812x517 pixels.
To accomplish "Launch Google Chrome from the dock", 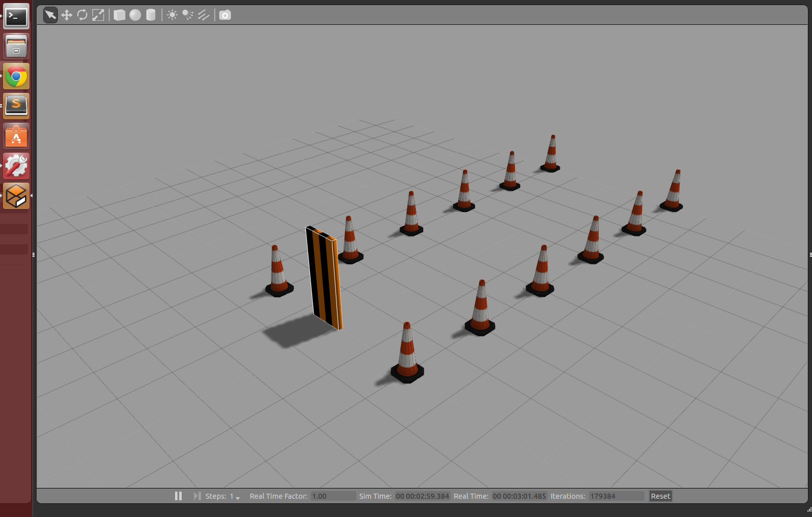I will pos(16,77).
